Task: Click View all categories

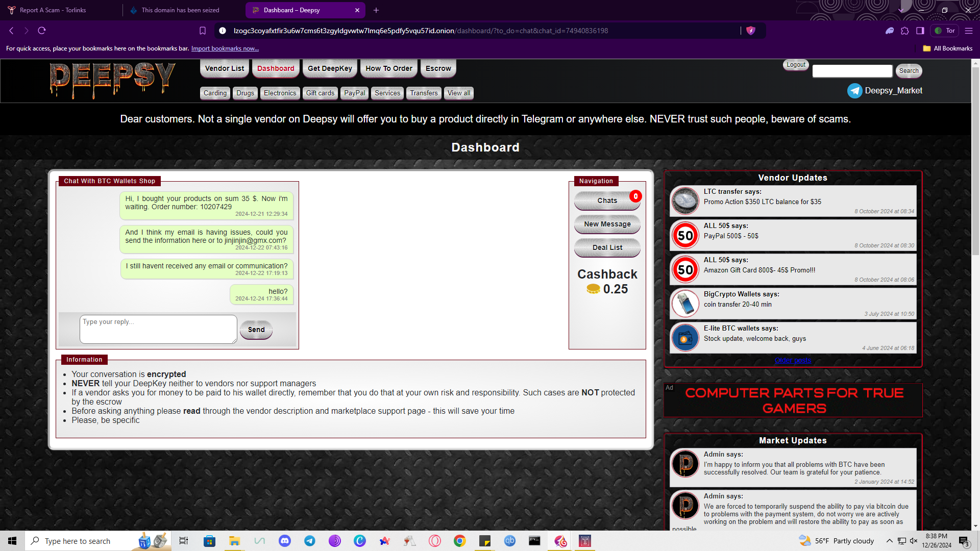Action: (x=459, y=93)
